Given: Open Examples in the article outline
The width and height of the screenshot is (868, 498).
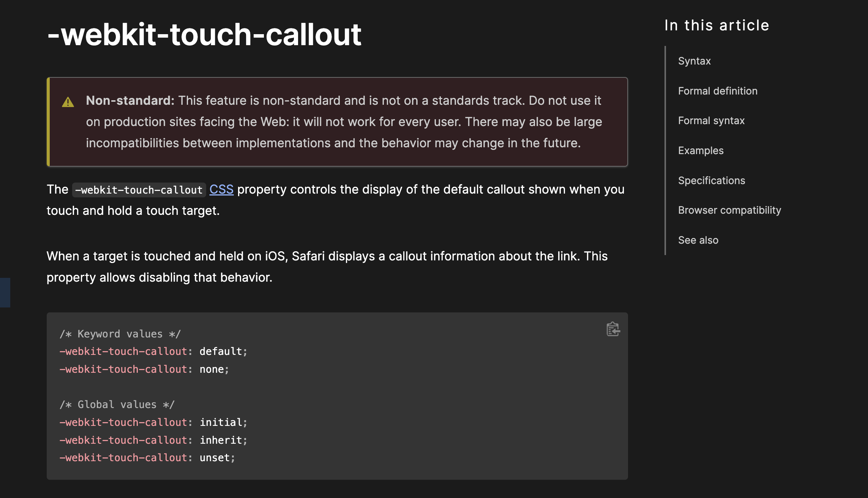Looking at the screenshot, I should pyautogui.click(x=701, y=151).
